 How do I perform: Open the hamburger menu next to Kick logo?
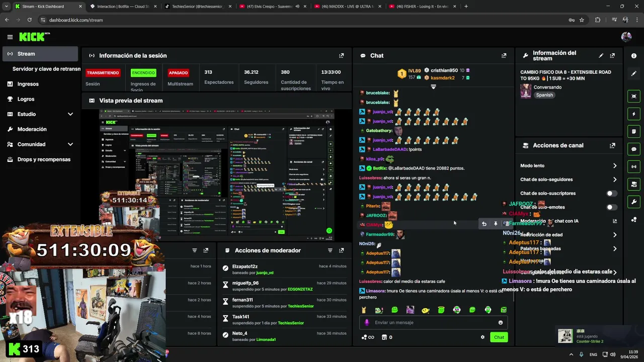[10, 37]
